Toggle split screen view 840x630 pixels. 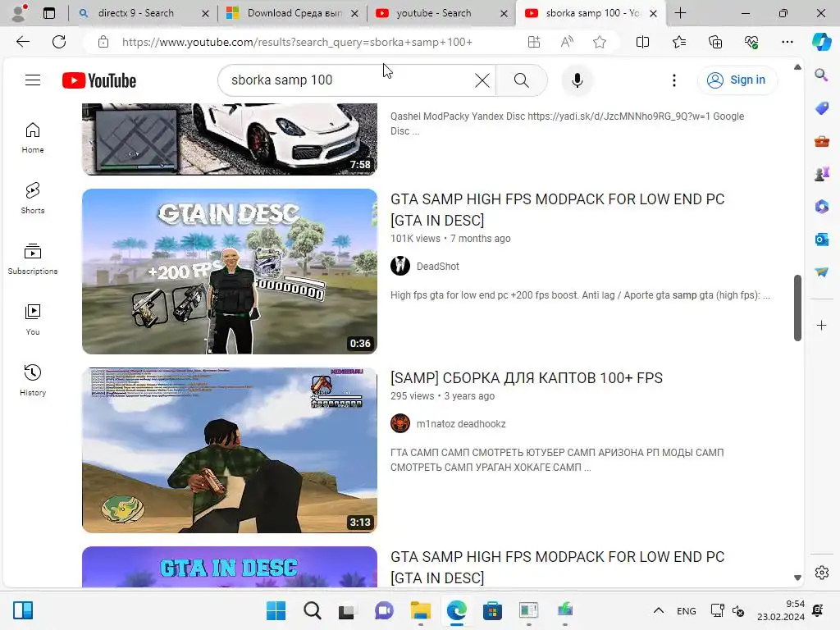pyautogui.click(x=642, y=42)
